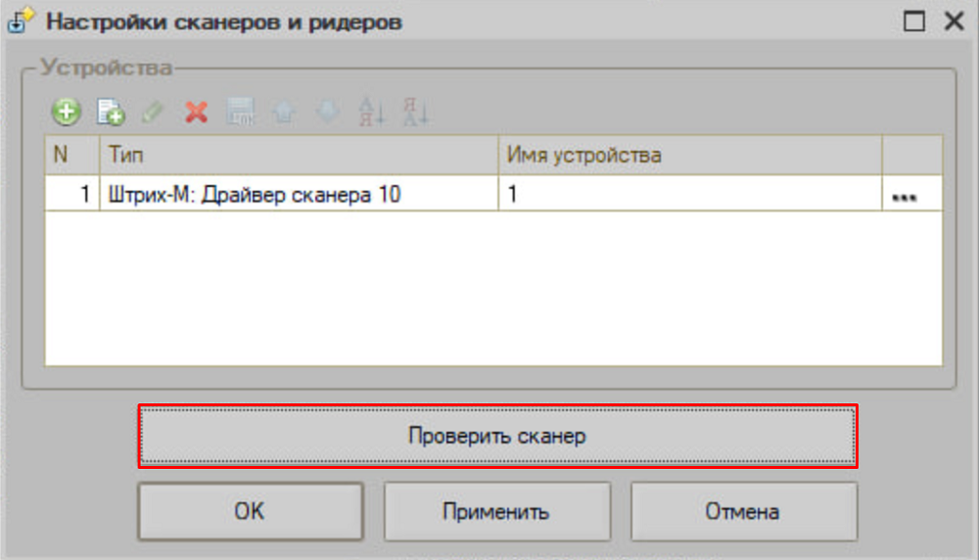Click the "Тип" column header
This screenshot has height=560, width=979.
coord(299,155)
